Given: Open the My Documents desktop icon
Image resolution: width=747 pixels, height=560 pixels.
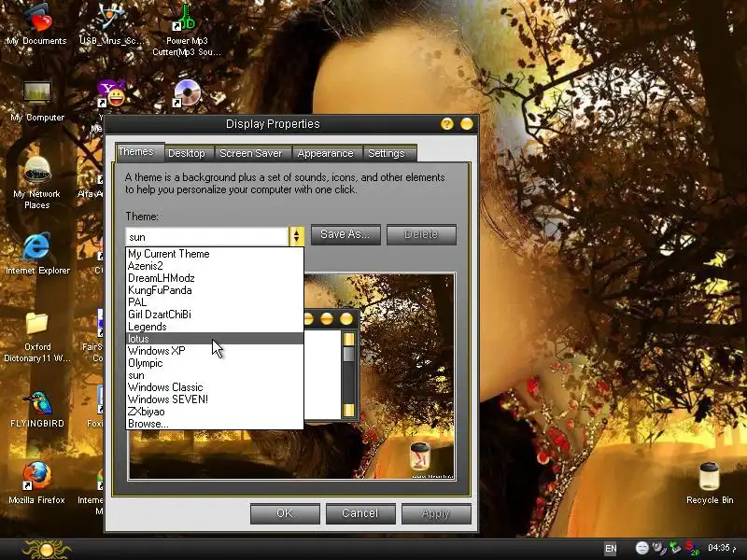Looking at the screenshot, I should (37, 24).
